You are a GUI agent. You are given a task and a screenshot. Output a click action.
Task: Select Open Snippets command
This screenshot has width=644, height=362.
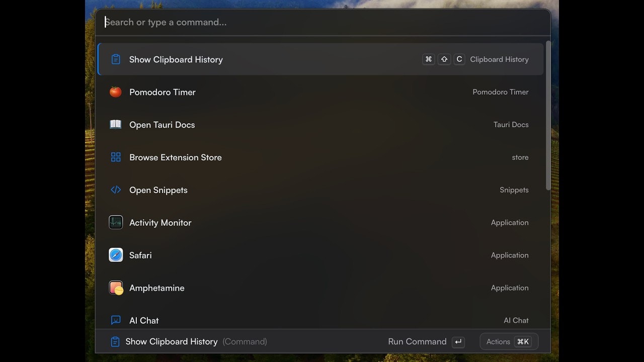320,190
